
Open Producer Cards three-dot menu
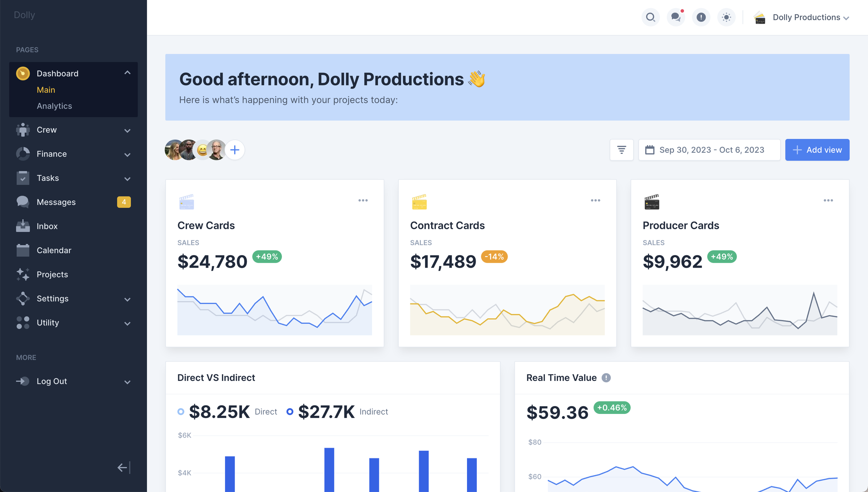tap(828, 200)
